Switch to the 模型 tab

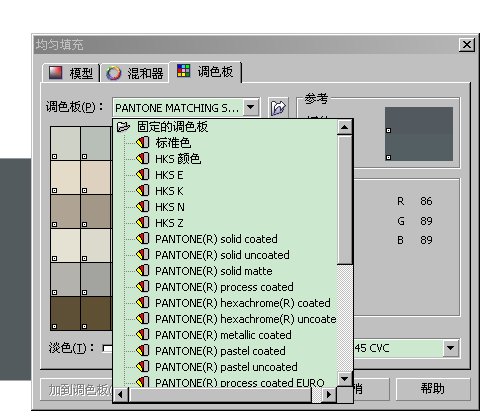point(71,73)
